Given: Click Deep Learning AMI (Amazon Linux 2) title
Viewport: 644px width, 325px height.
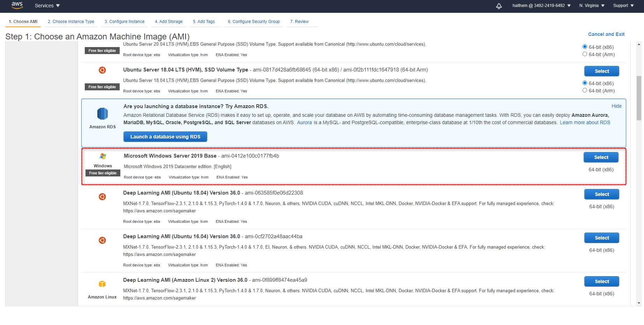Looking at the screenshot, I should (x=185, y=280).
